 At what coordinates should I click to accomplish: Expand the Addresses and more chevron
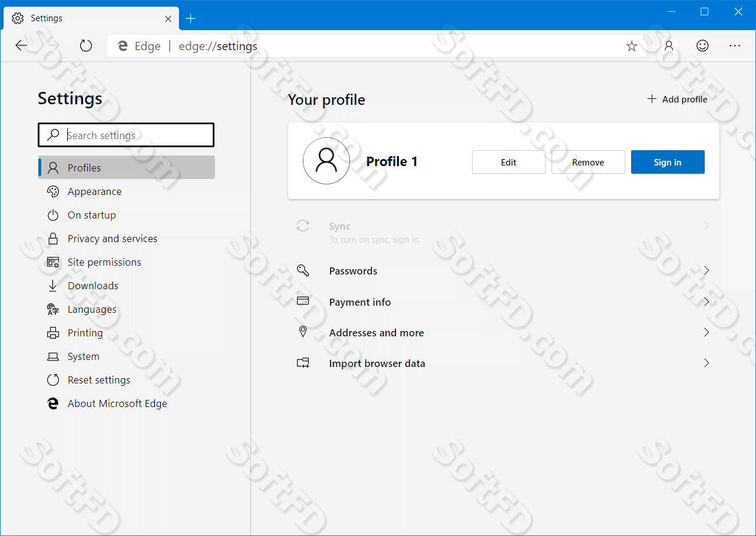click(x=707, y=332)
